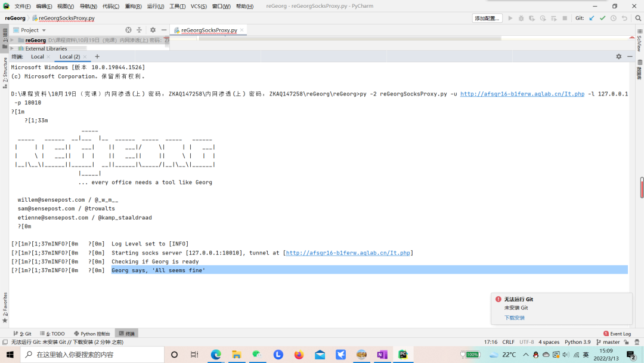Click Git commit green checkmark
Image resolution: width=644 pixels, height=363 pixels.
[602, 18]
